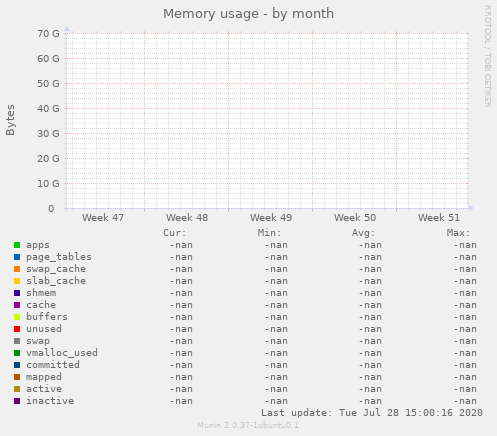Click the brown mapped legend swatch

[17, 377]
